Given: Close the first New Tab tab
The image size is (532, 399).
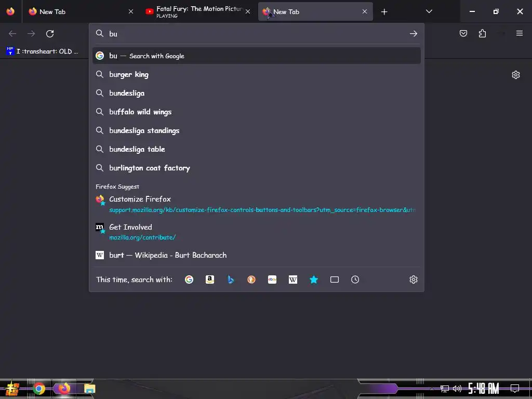Looking at the screenshot, I should (x=131, y=11).
